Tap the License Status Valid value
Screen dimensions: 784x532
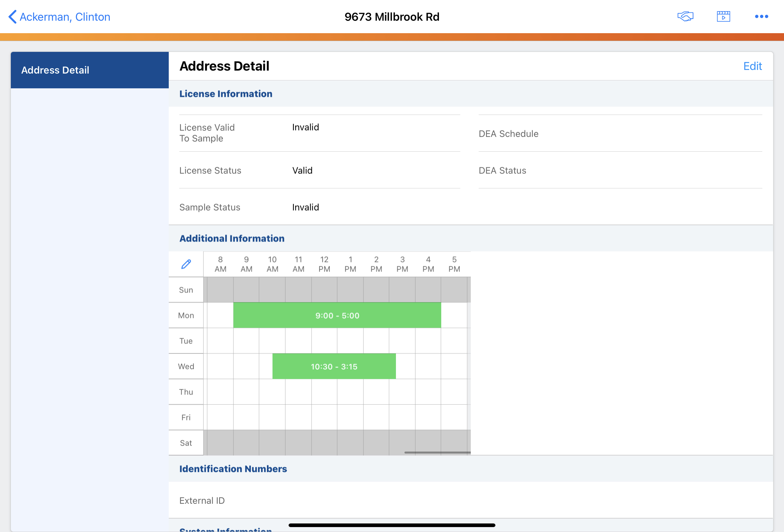tap(302, 170)
